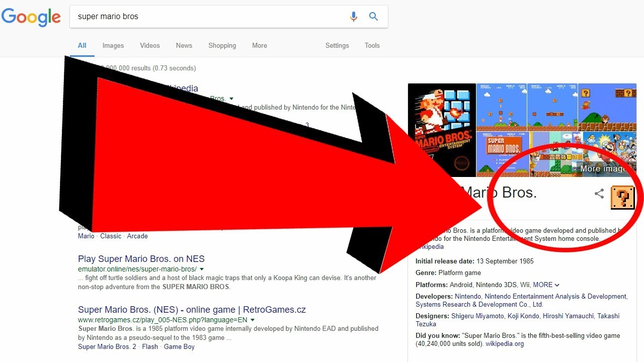Open the Shigeru Miyamoto designer link
Viewport: 644px width, 362px height.
[477, 316]
